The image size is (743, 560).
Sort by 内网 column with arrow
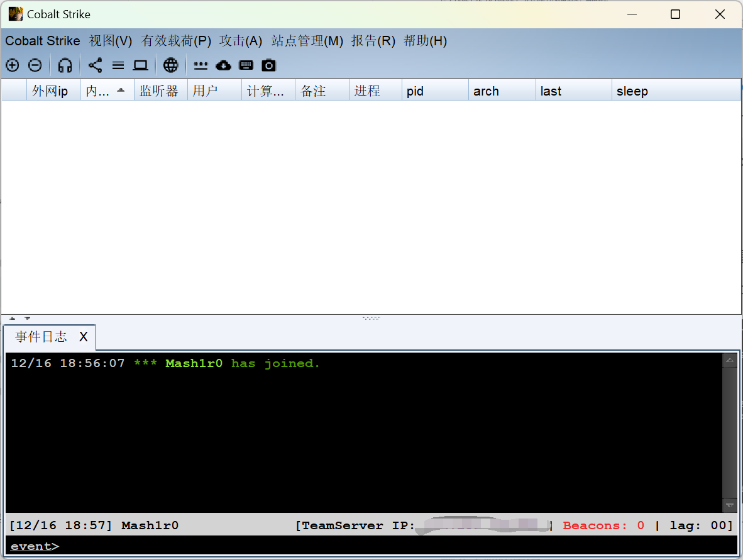click(x=107, y=91)
